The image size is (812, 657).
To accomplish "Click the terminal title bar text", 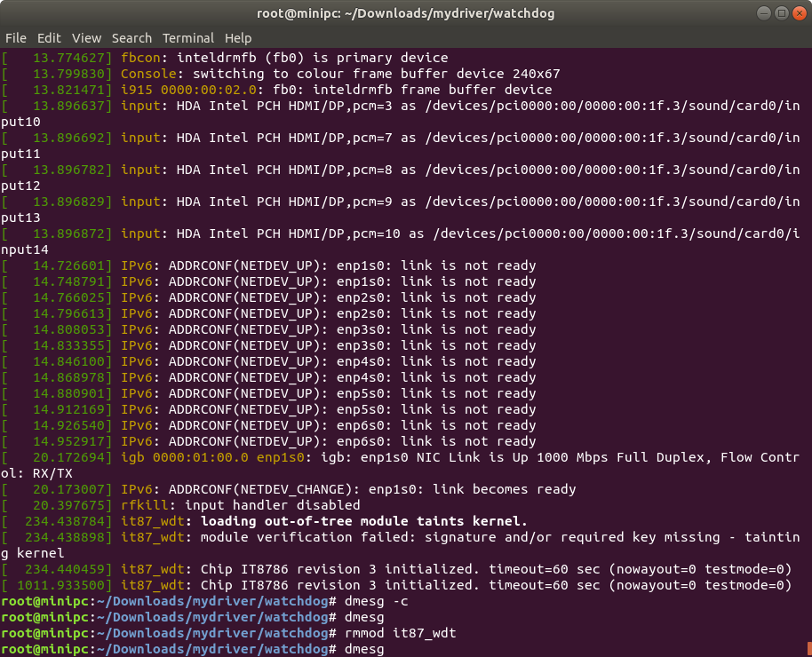I will click(x=406, y=12).
